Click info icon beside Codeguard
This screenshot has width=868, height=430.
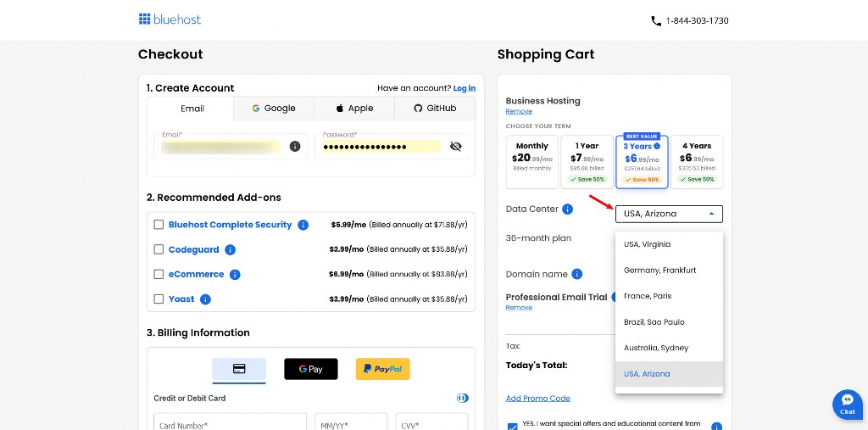[x=231, y=250]
